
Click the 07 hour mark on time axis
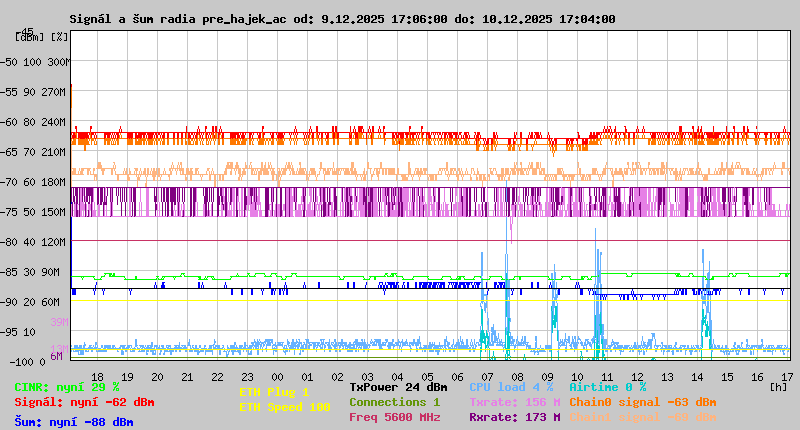tap(488, 377)
